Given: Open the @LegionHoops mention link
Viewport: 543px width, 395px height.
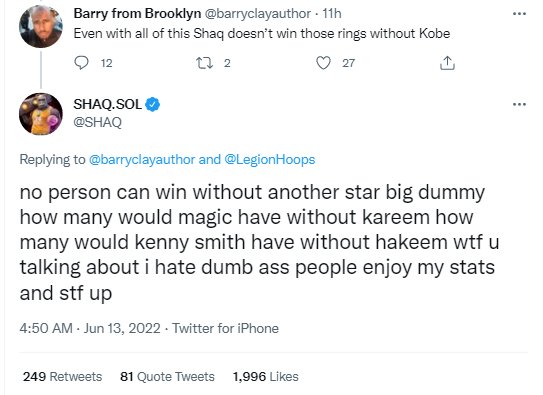Looking at the screenshot, I should pos(270,160).
